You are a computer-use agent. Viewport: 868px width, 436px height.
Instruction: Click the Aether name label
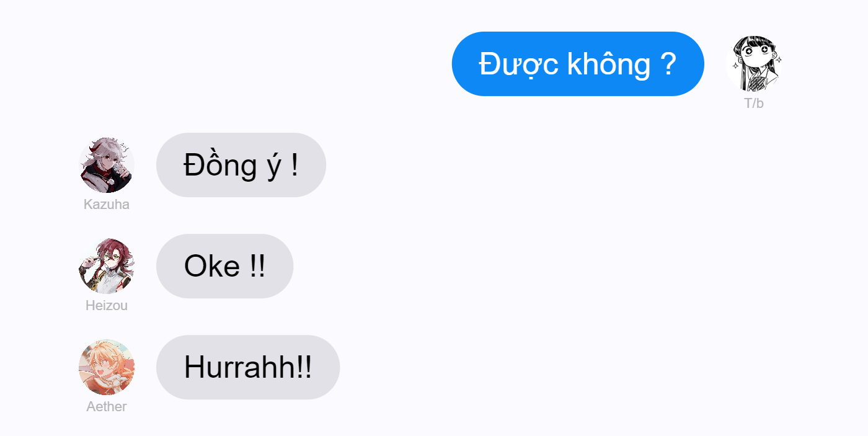pos(107,407)
